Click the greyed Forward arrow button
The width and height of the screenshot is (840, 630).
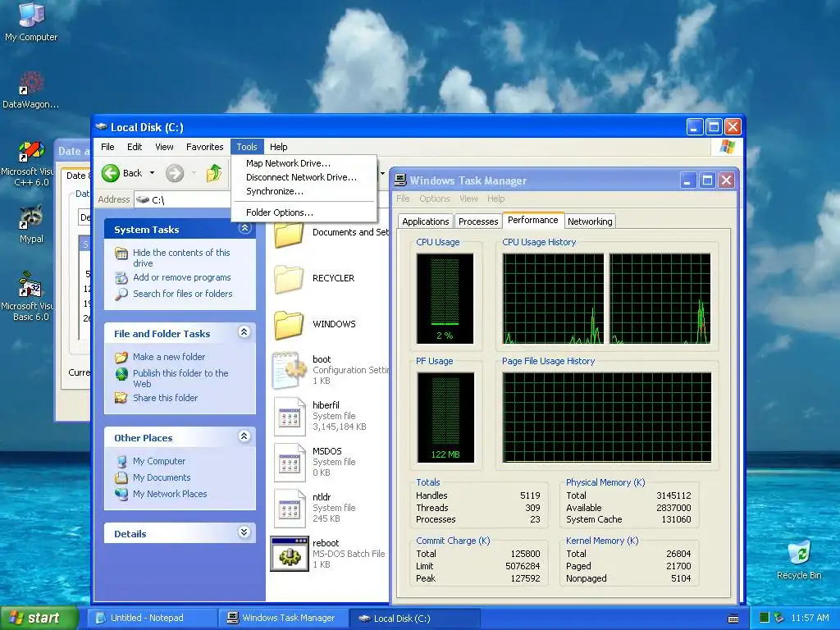point(175,173)
